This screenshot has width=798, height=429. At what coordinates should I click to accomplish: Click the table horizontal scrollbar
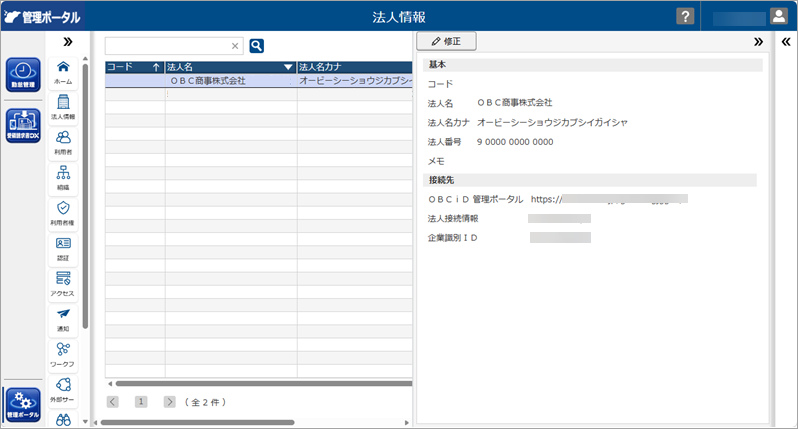point(264,384)
